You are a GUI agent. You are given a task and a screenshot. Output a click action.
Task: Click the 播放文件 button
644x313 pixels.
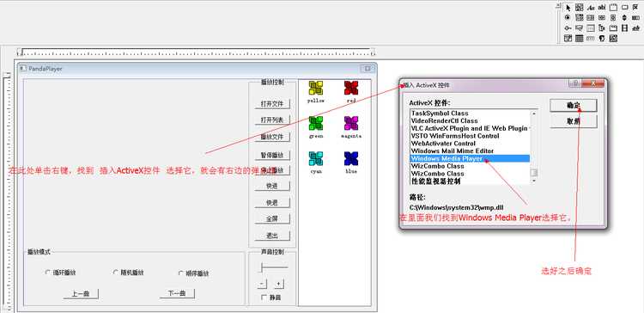[x=272, y=137]
